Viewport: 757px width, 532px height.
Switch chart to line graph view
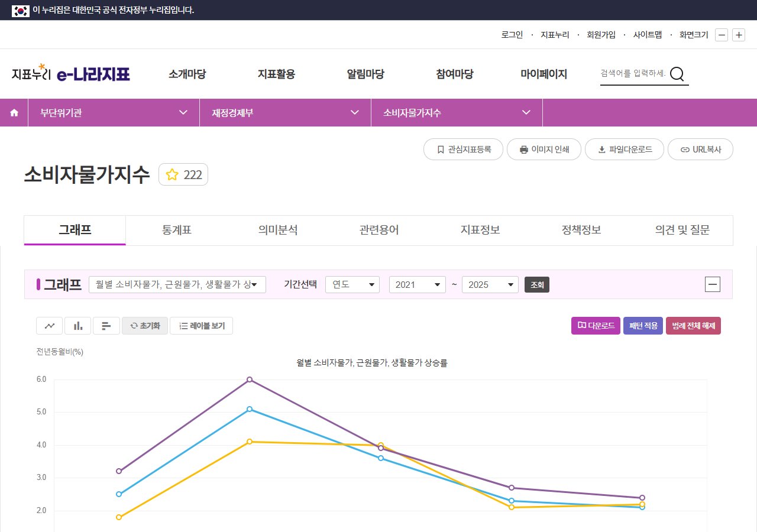pyautogui.click(x=50, y=326)
